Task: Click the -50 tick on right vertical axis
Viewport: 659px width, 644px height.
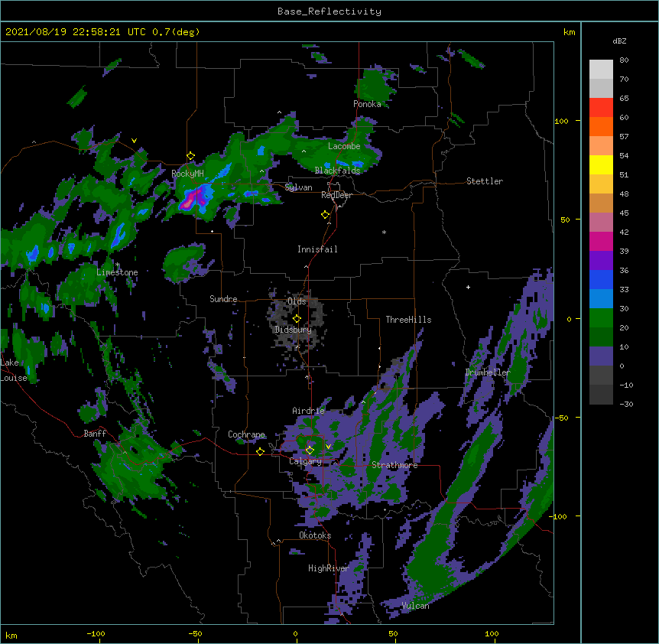Action: pyautogui.click(x=561, y=418)
